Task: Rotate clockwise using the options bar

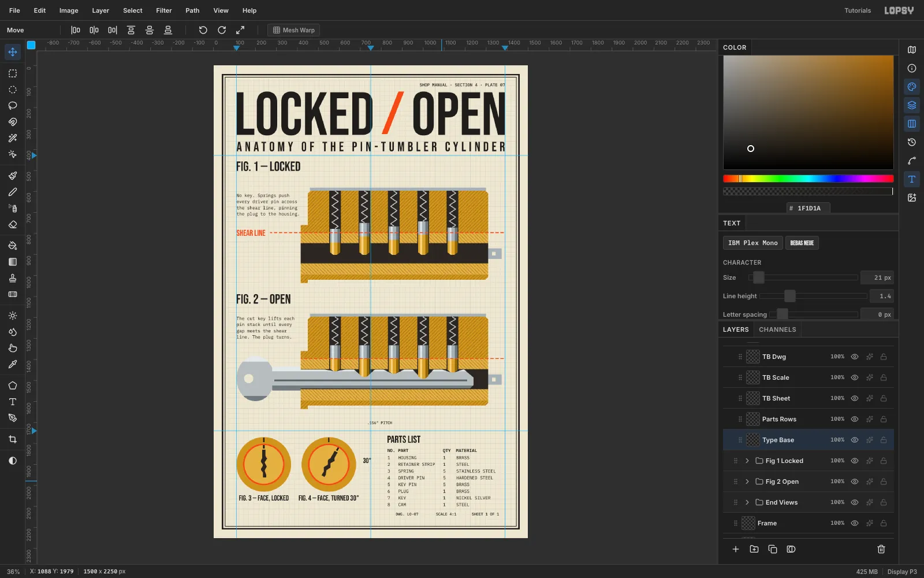Action: pos(221,30)
